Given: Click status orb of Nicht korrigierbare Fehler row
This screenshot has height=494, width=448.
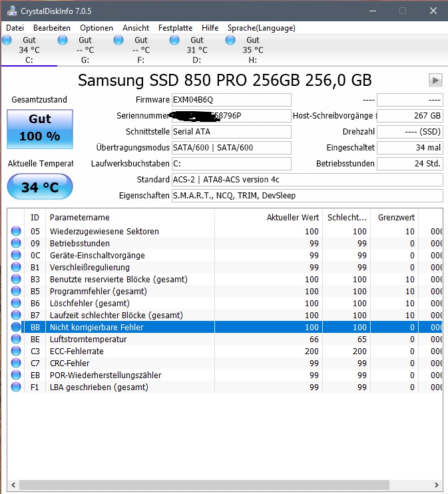Looking at the screenshot, I should click(x=16, y=327).
